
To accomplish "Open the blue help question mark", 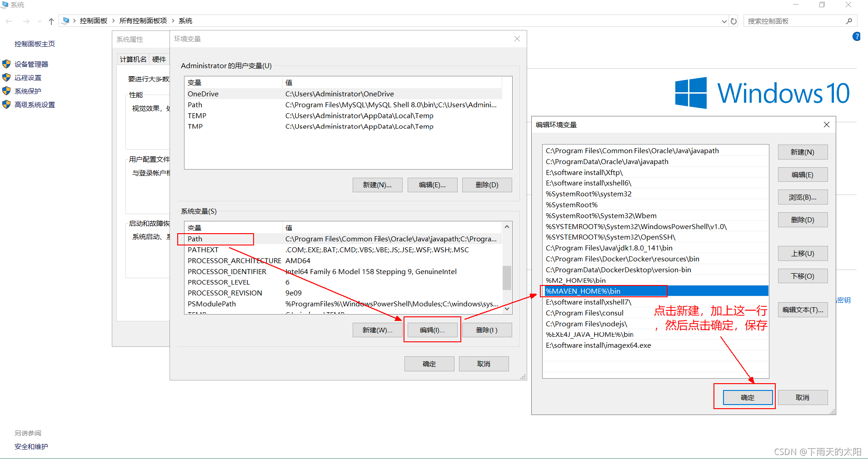I will coord(856,36).
